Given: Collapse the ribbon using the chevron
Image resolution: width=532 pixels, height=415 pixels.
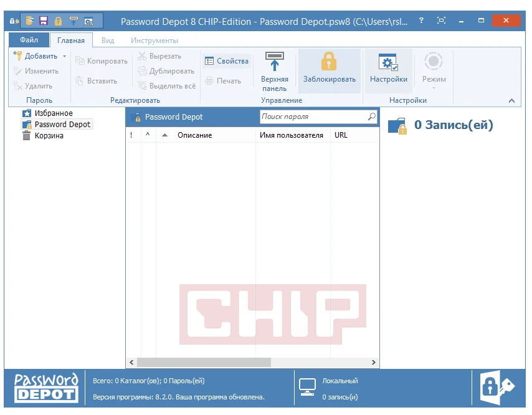Looking at the screenshot, I should point(511,101).
